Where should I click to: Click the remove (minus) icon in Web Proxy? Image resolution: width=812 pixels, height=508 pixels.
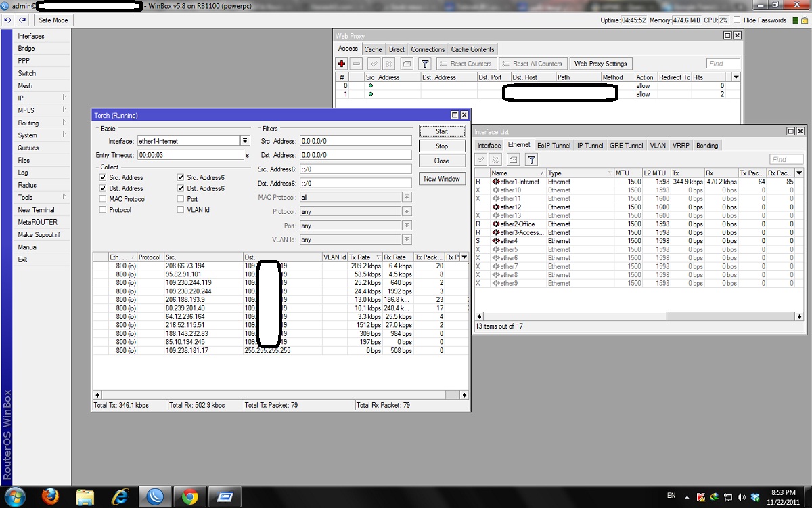click(x=356, y=64)
